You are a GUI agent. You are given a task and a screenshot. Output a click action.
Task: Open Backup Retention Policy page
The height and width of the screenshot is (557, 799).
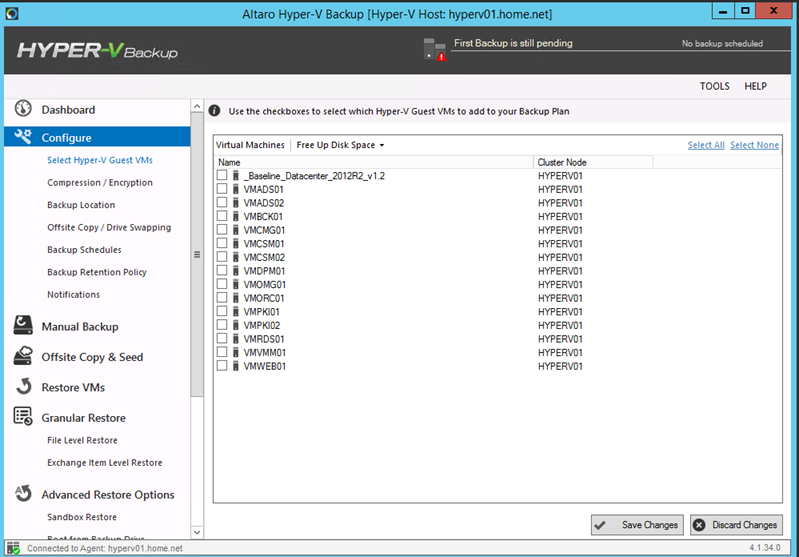[x=97, y=272]
